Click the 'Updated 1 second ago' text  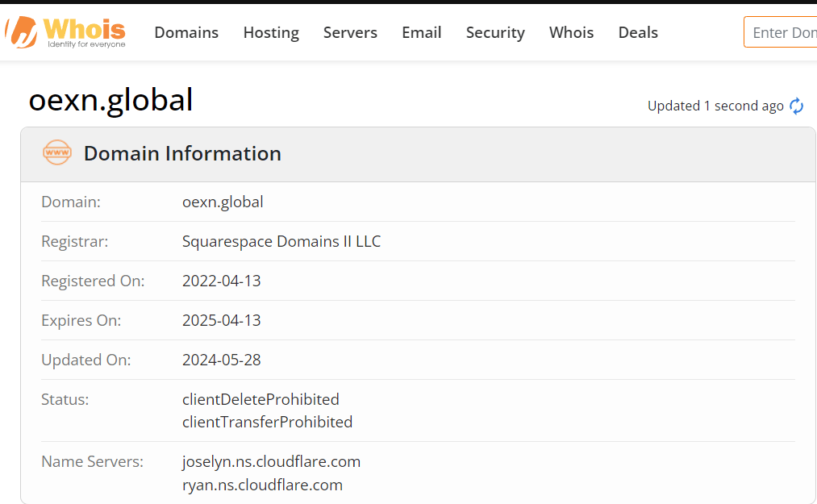pos(715,106)
